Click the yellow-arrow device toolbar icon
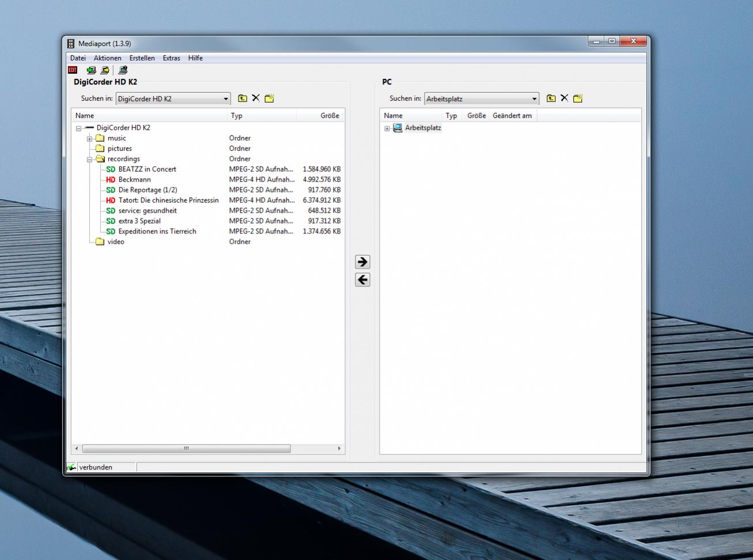The image size is (753, 560). click(x=105, y=70)
